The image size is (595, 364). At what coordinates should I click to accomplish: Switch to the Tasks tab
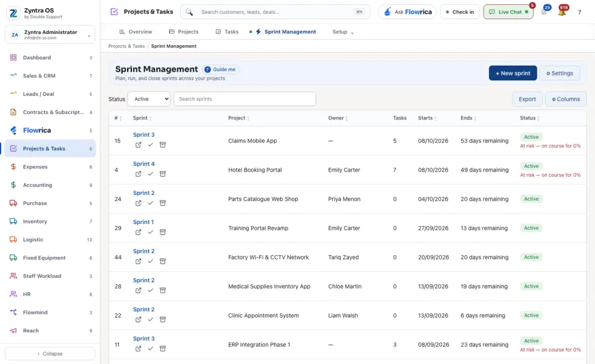[x=227, y=32]
